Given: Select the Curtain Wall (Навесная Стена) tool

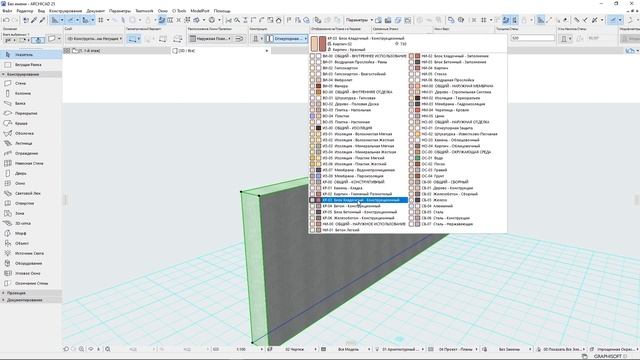Looking at the screenshot, I should [31, 163].
